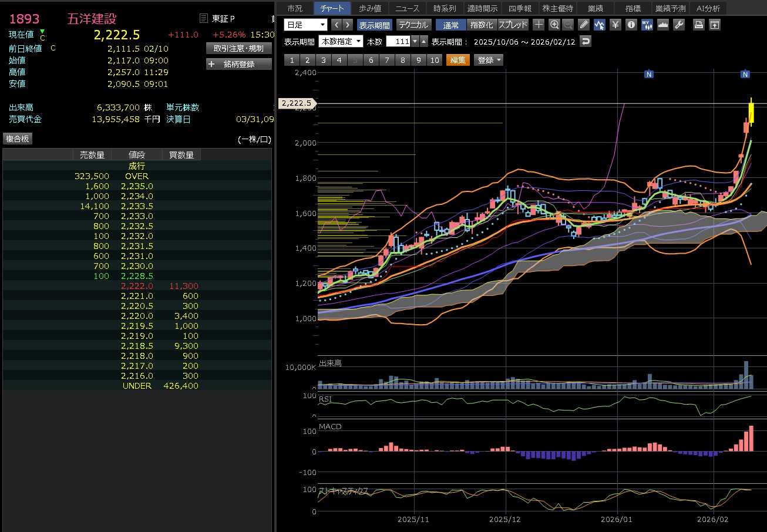The height and width of the screenshot is (532, 767).
Task: Click the 本数 bar count input field
Action: (398, 42)
